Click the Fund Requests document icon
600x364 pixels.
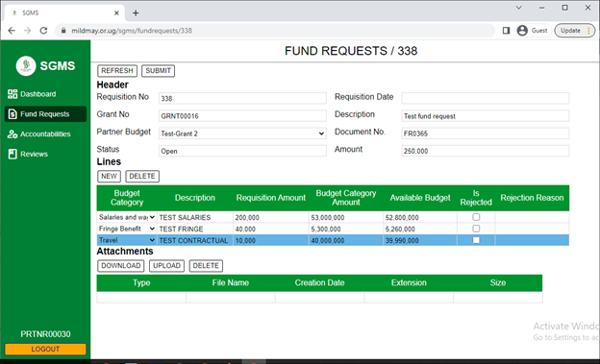point(12,114)
